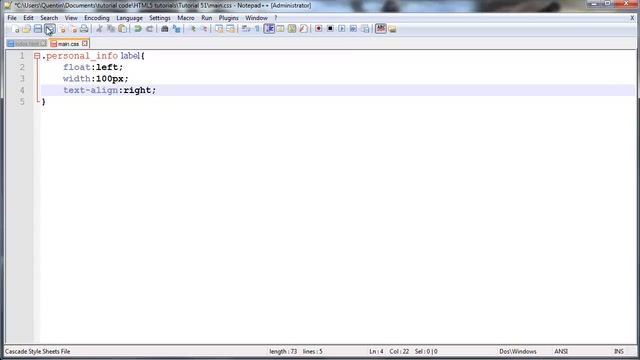Play back recorded macro icon

click(x=342, y=29)
